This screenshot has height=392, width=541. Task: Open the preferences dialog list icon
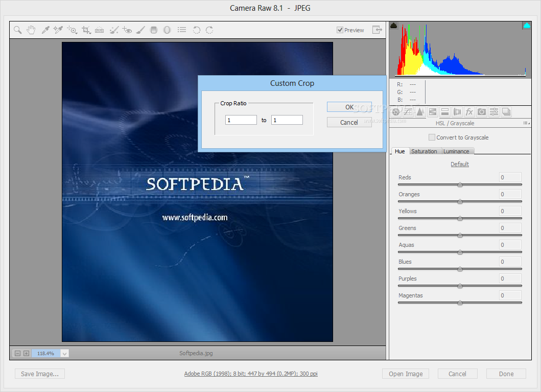pyautogui.click(x=182, y=30)
